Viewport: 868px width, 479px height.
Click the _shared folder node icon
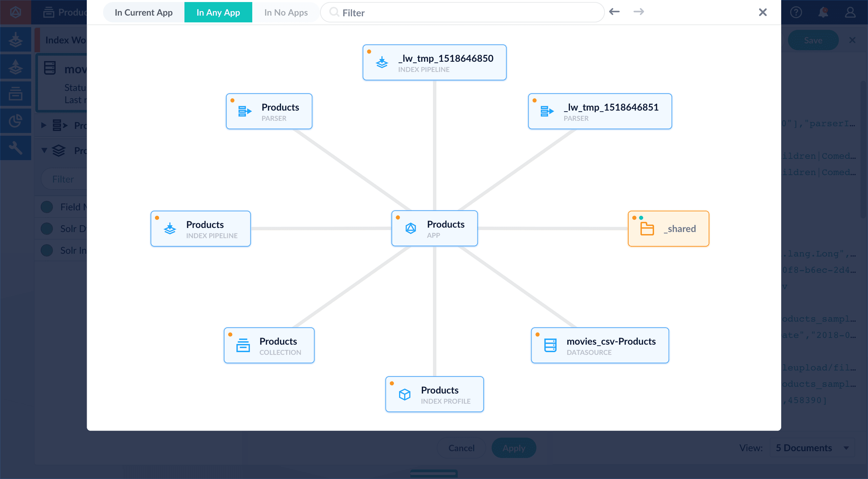tap(647, 229)
